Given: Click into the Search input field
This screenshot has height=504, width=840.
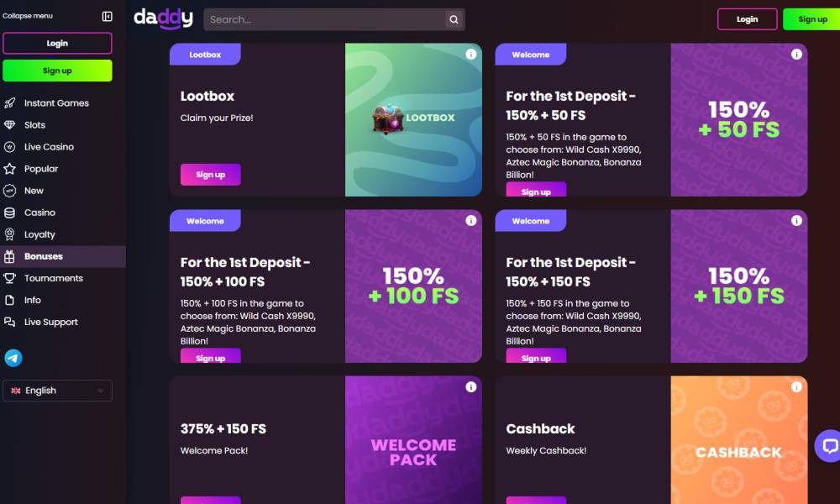Looking at the screenshot, I should pos(324,19).
